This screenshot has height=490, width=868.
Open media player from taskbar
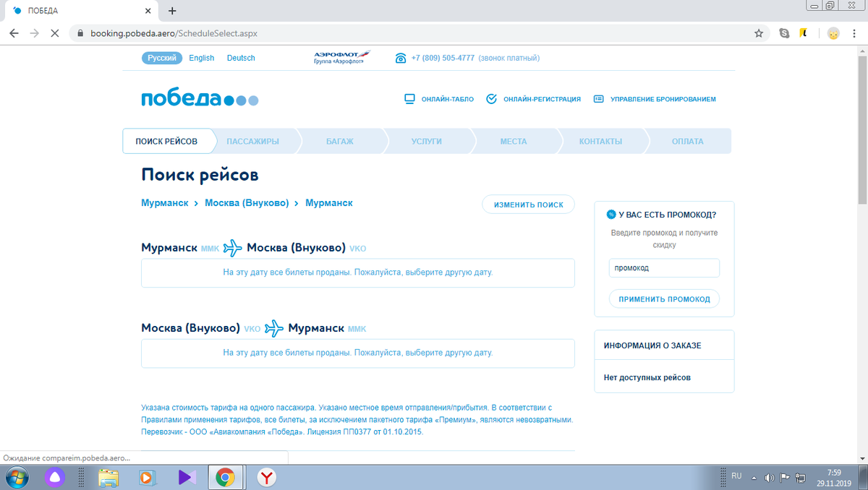click(147, 477)
